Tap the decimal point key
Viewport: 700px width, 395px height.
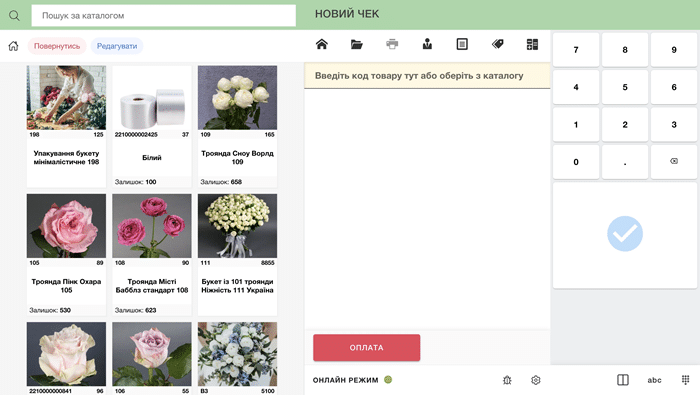pos(625,162)
